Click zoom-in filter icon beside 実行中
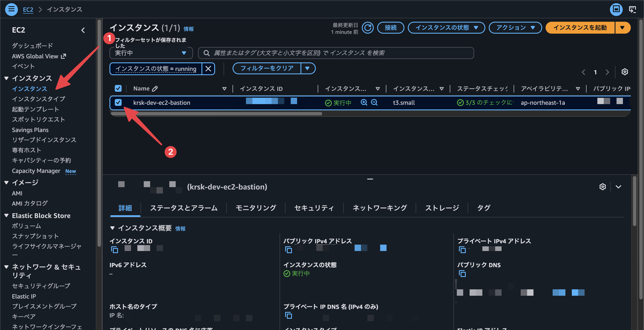Image resolution: width=644 pixels, height=330 pixels. [364, 102]
